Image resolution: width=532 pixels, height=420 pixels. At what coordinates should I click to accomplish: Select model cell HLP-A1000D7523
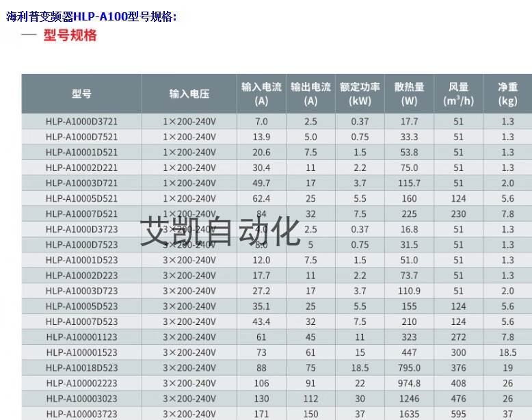81,244
